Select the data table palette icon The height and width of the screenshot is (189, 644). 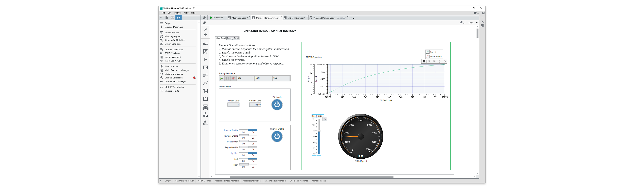pos(205,91)
